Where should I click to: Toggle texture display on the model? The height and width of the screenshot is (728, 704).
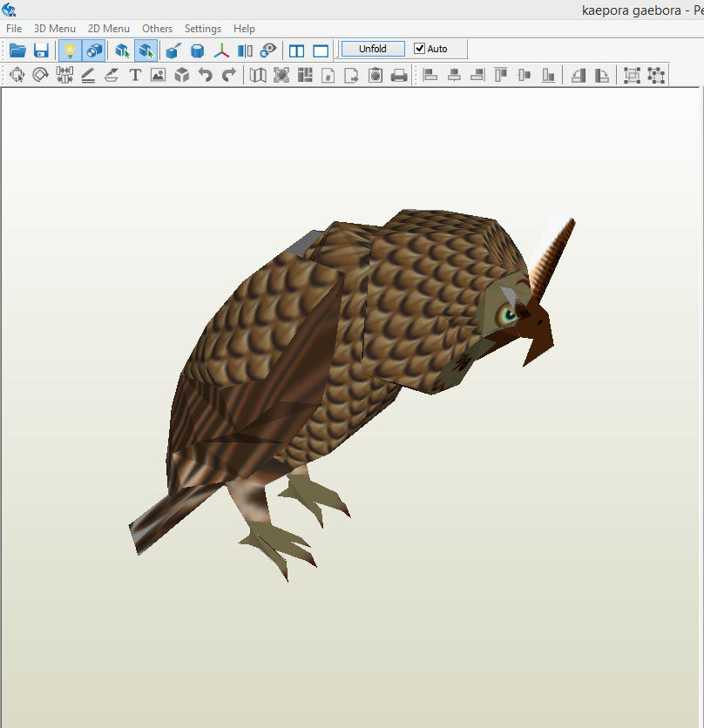coord(93,50)
